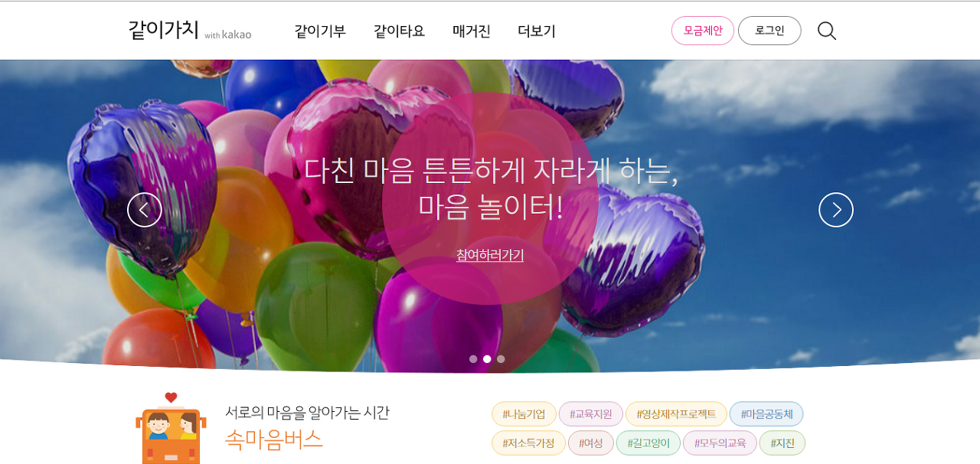Select the #마을공동체 tag
Screen dimensions: 980x464
766,414
